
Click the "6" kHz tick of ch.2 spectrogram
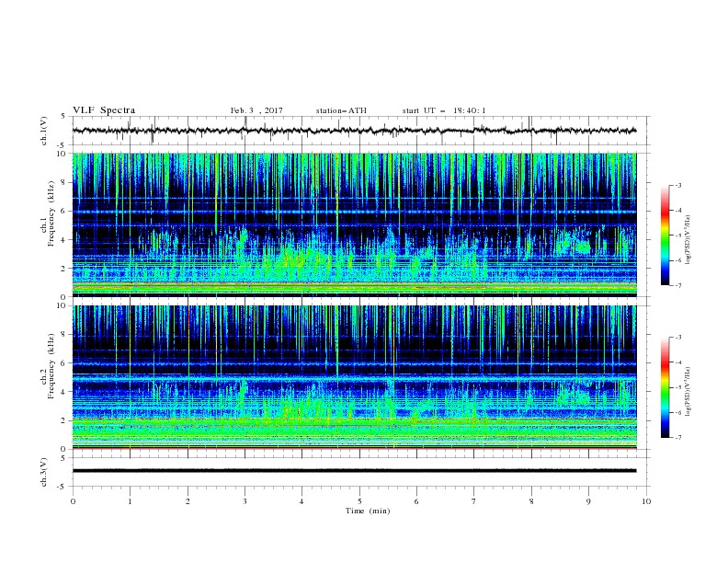64,362
